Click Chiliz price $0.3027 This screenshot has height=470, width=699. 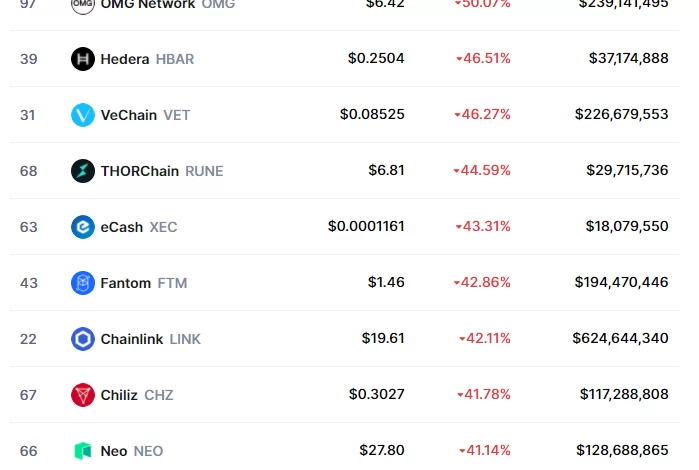point(376,395)
